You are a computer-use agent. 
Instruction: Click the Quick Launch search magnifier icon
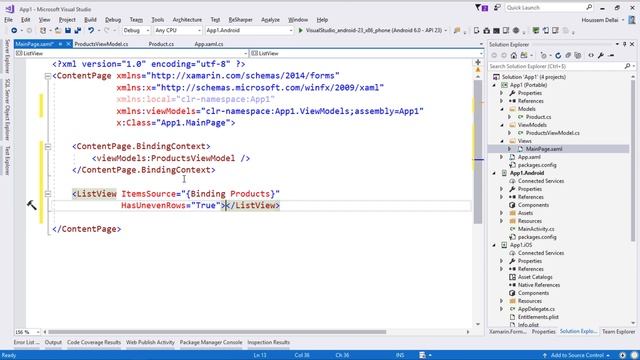pos(589,7)
